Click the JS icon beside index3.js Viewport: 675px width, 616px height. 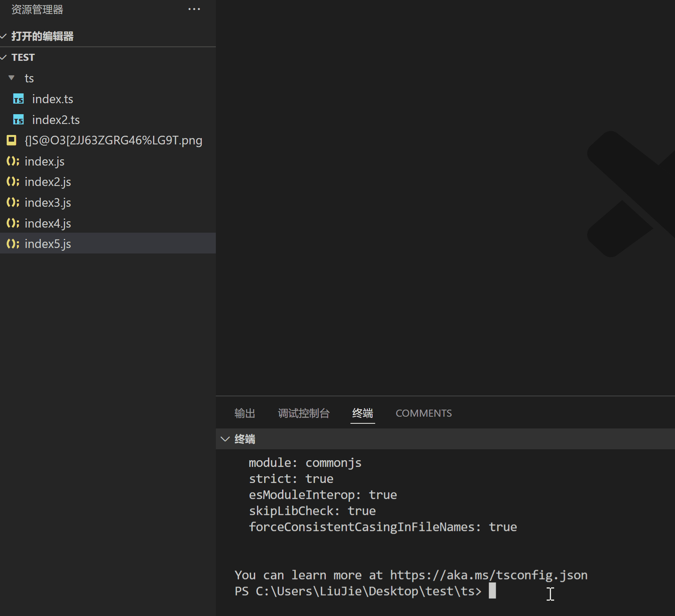click(x=13, y=202)
